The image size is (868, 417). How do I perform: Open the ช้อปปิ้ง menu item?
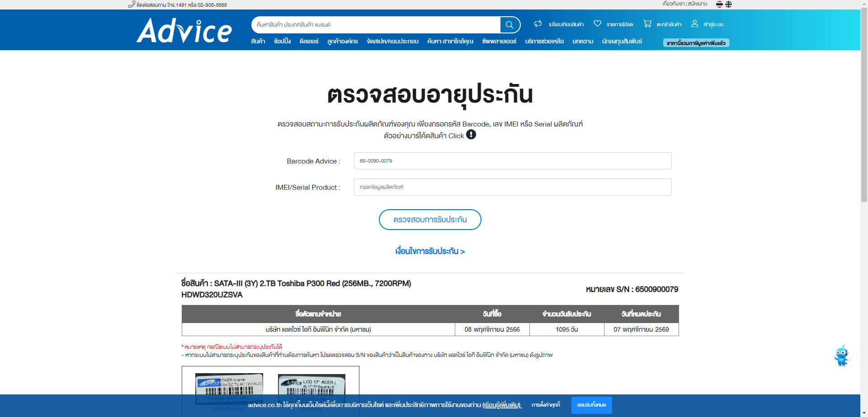pos(282,42)
